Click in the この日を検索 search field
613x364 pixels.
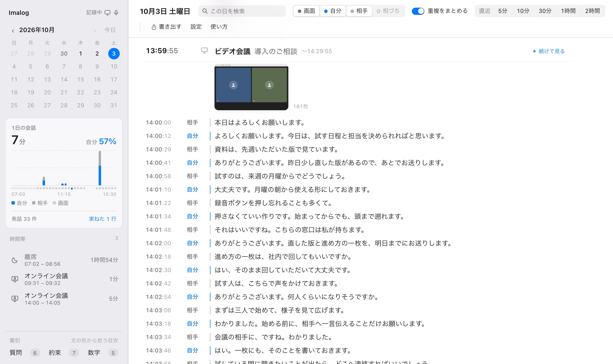click(x=242, y=11)
